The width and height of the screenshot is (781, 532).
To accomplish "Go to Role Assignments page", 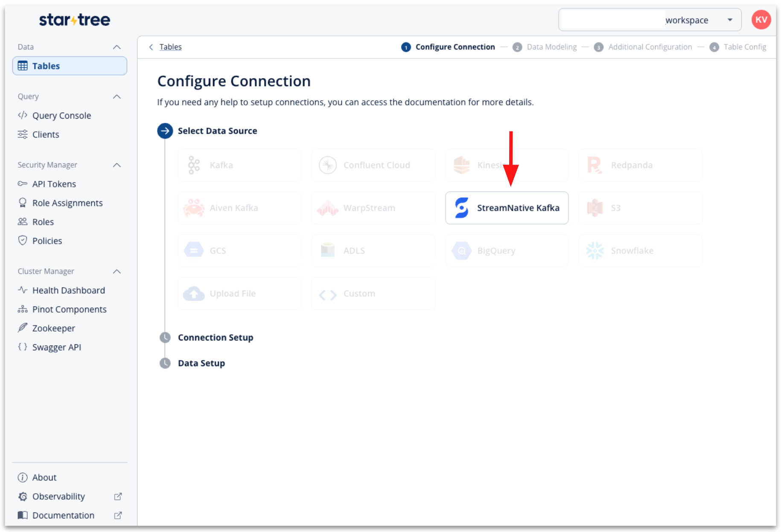I will 67,203.
